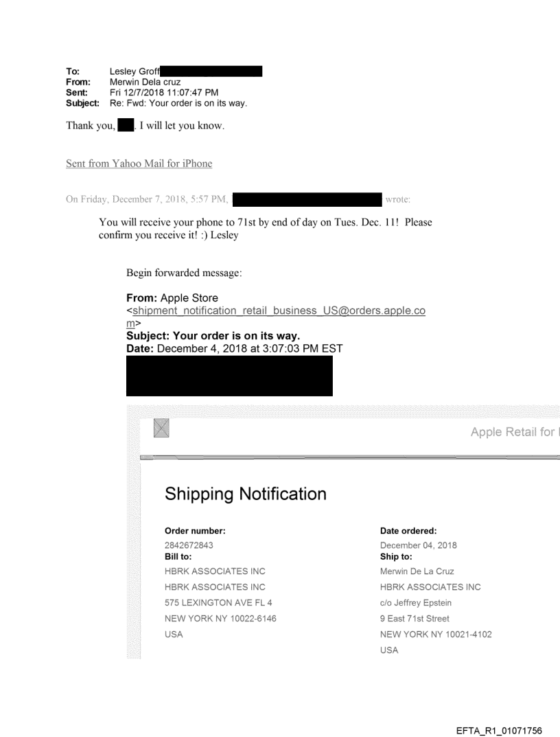Viewport: 560px width, 737px height.
Task: Click the shipment notification Apple email address link
Action: pyautogui.click(x=278, y=311)
